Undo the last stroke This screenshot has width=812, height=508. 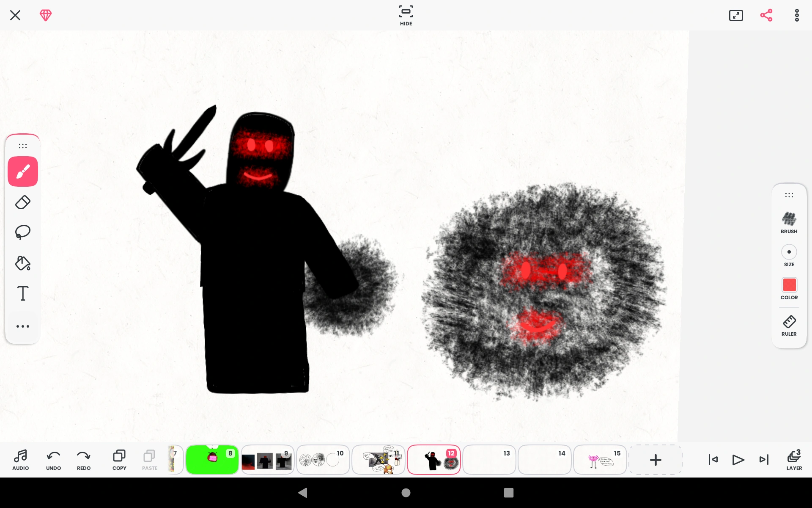point(53,459)
